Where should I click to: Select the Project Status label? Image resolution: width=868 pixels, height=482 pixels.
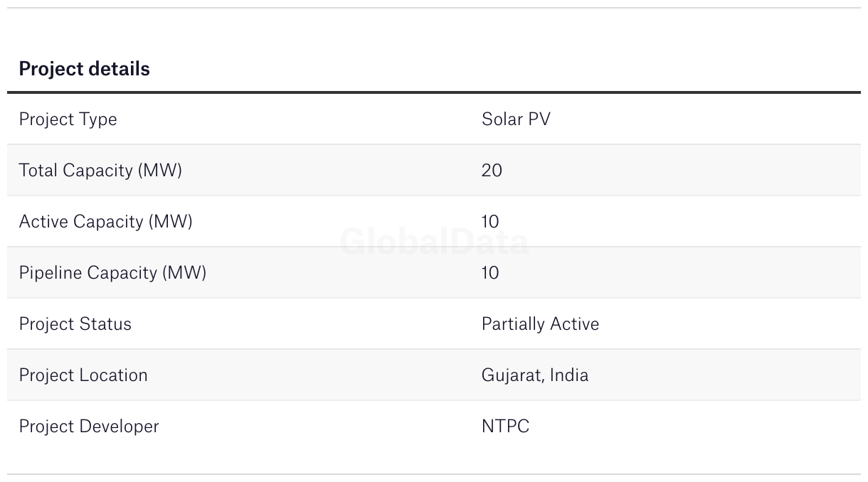point(75,324)
